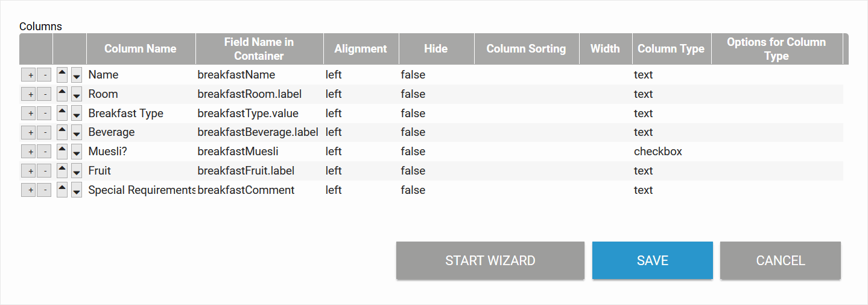This screenshot has height=305, width=868.
Task: Open Column Type cell for Fruit row
Action: [643, 171]
